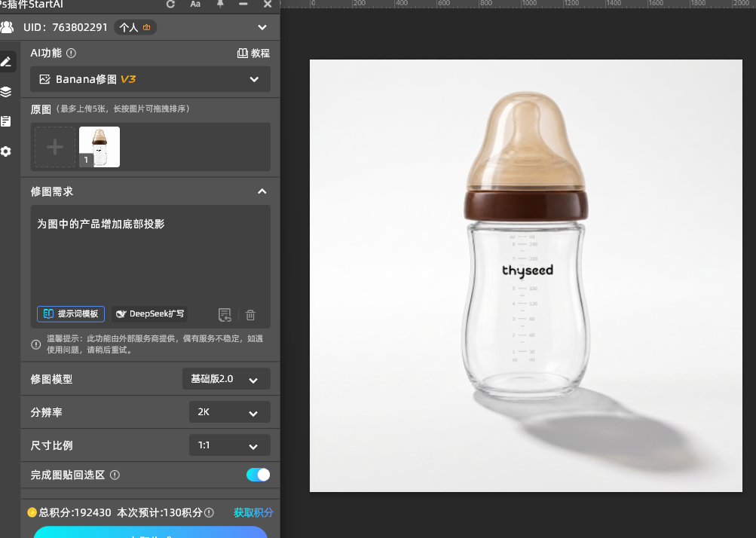The image size is (756, 538).
Task: Click the prompt history icon beside trash
Action: click(x=225, y=315)
